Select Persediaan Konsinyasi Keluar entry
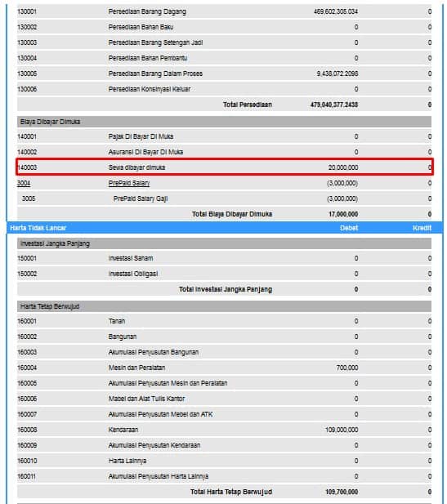The width and height of the screenshot is (447, 504). tap(150, 89)
